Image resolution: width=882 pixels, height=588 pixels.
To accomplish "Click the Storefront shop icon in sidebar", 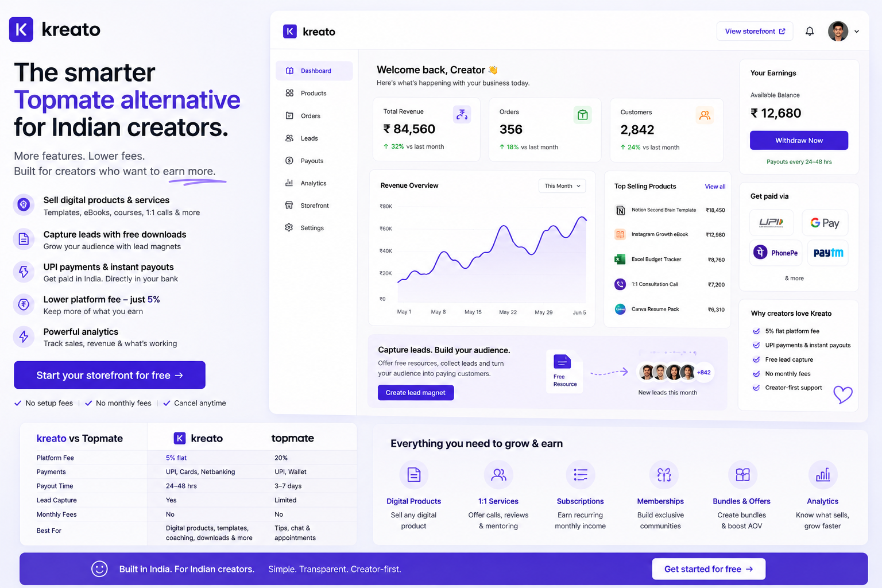I will click(x=289, y=205).
